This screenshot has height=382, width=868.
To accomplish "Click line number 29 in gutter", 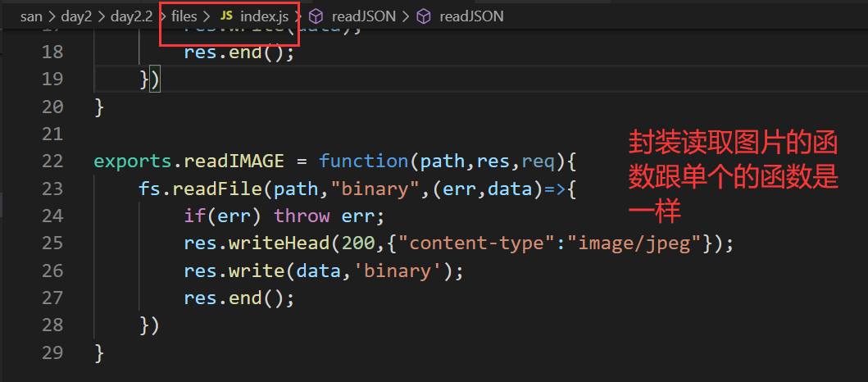I will coord(52,352).
